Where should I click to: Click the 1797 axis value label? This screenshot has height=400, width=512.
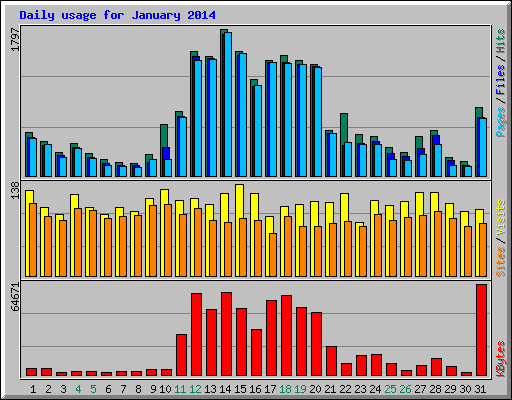15,40
